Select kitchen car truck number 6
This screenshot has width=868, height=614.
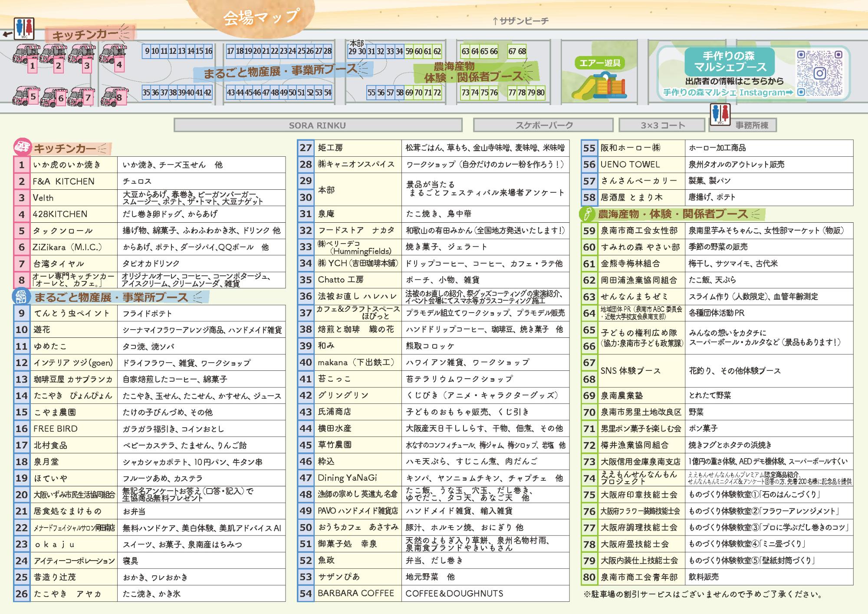tap(53, 97)
